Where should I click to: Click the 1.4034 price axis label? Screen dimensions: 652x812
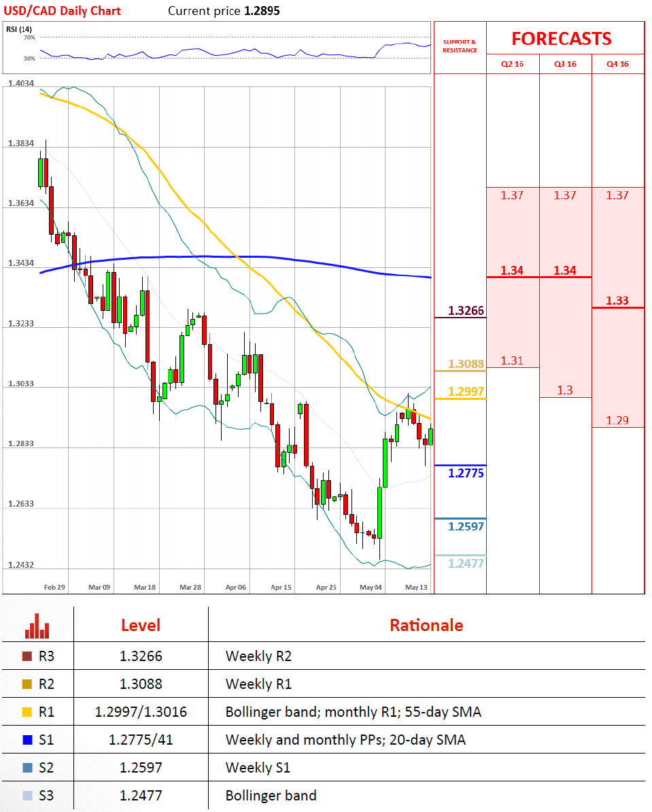pos(20,84)
